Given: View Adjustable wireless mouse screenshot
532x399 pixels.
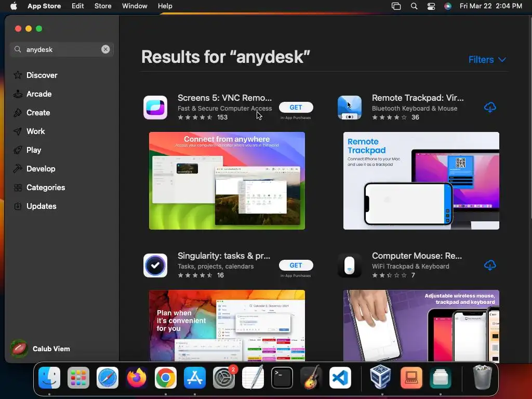Looking at the screenshot, I should point(421,325).
